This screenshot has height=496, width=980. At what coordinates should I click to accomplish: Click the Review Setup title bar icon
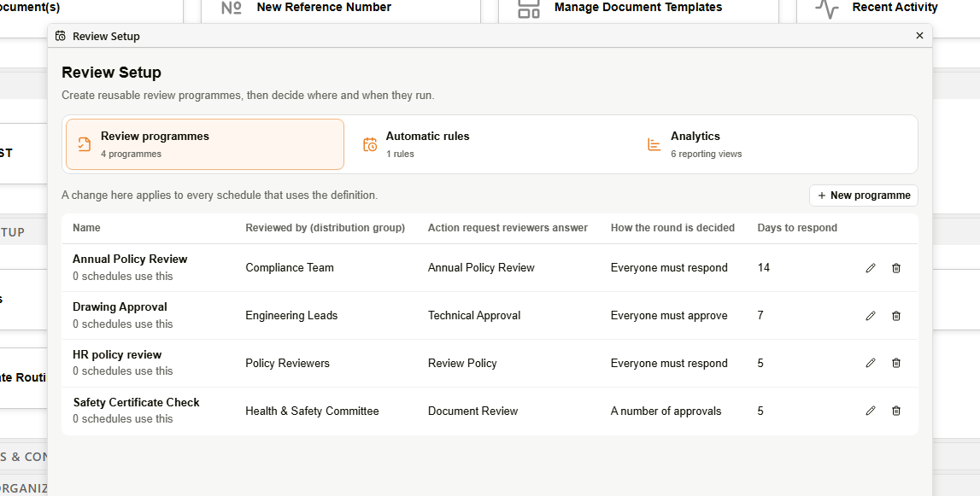pyautogui.click(x=61, y=36)
